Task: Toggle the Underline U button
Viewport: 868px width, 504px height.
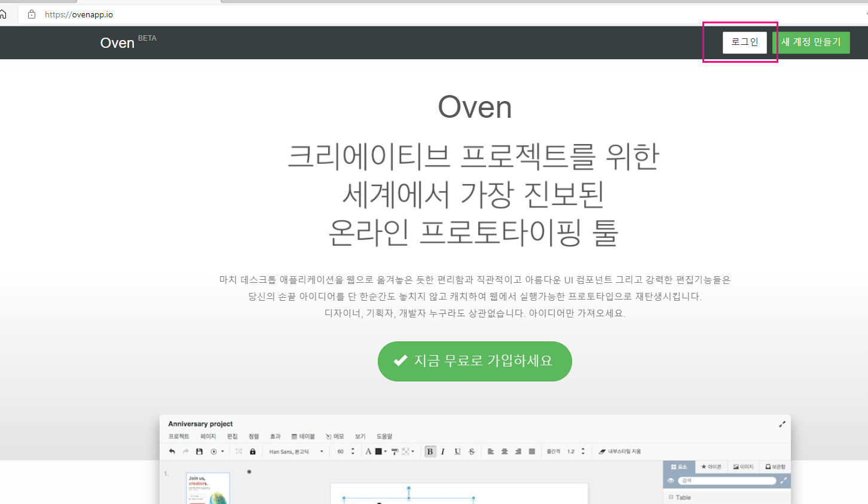Action: [x=457, y=451]
